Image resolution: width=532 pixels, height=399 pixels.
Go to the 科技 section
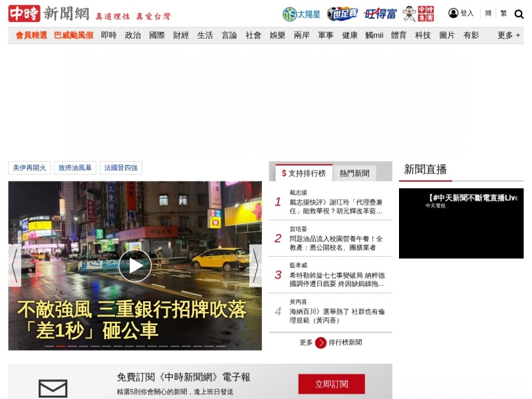click(x=423, y=35)
